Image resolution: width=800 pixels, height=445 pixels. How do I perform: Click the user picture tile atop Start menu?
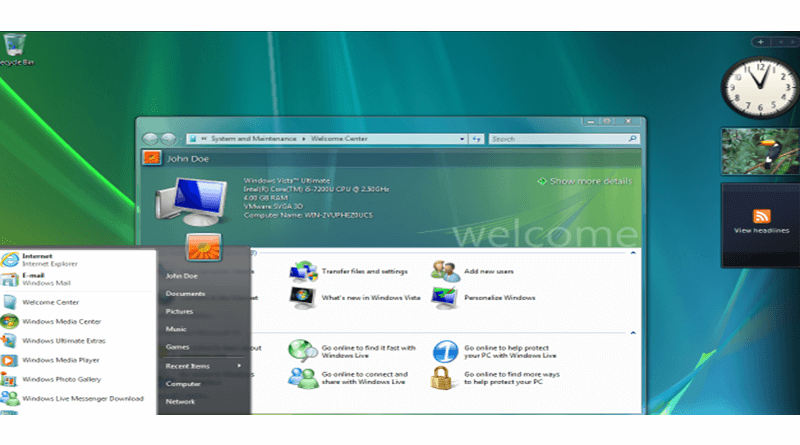click(x=204, y=248)
